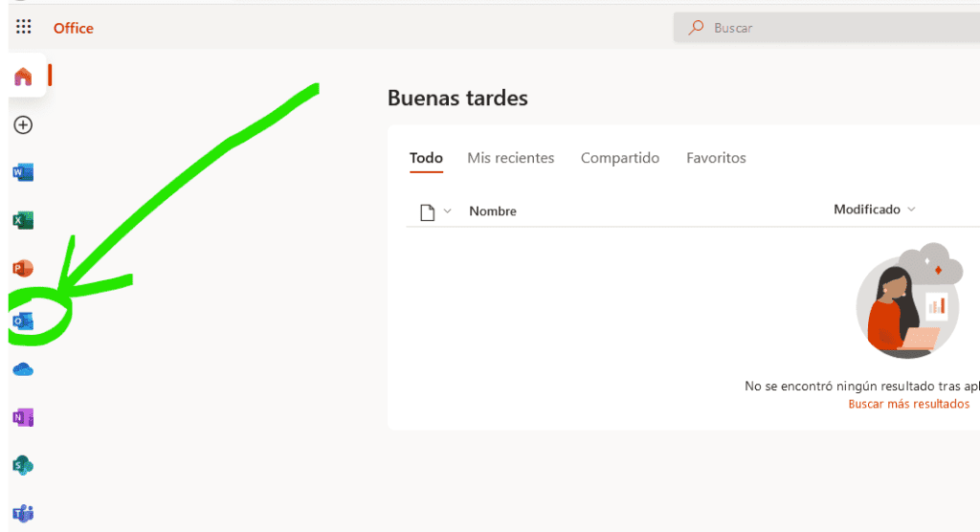This screenshot has width=980, height=532.
Task: Expand the file type filter chevron
Action: point(448,211)
